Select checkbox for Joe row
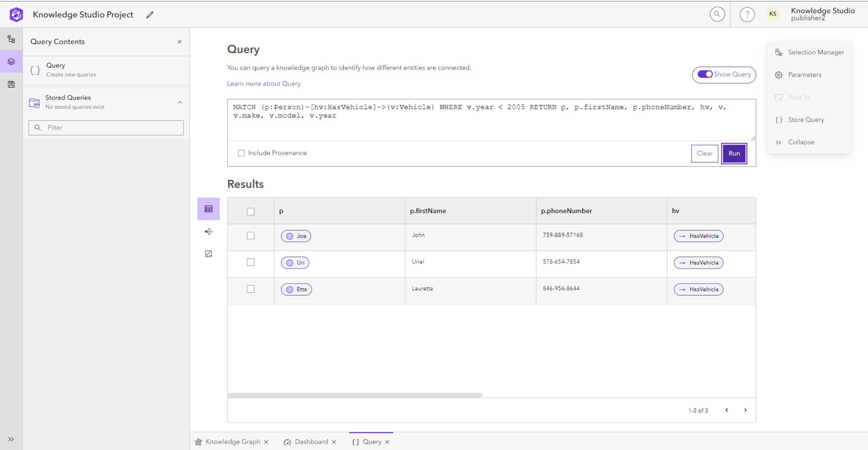 (251, 235)
